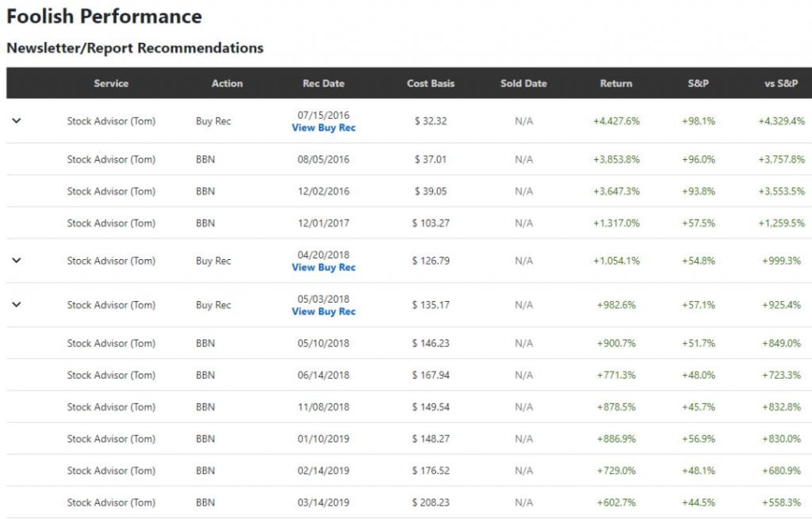
Task: Click the $ 39.05 cost basis cell
Action: tap(431, 192)
